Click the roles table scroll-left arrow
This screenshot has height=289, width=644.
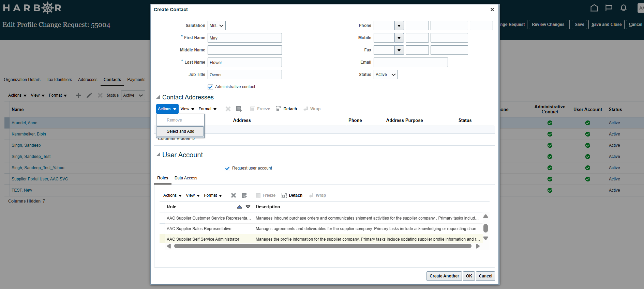pos(169,246)
